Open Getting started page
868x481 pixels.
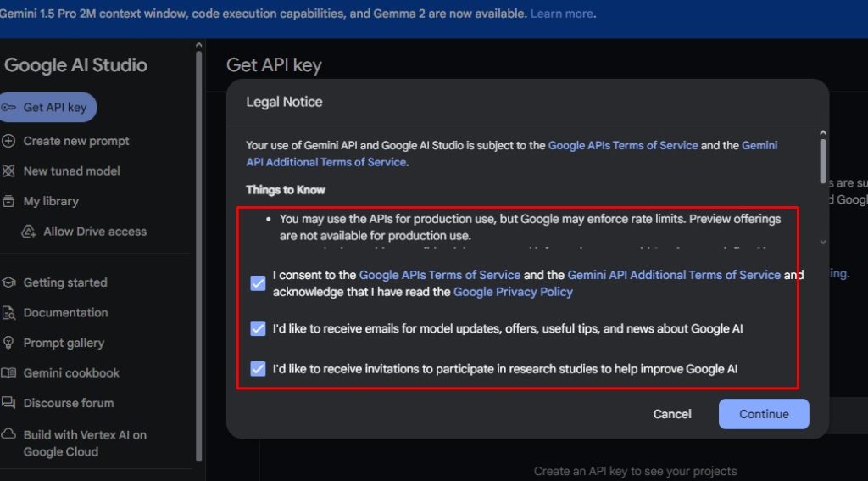(65, 282)
